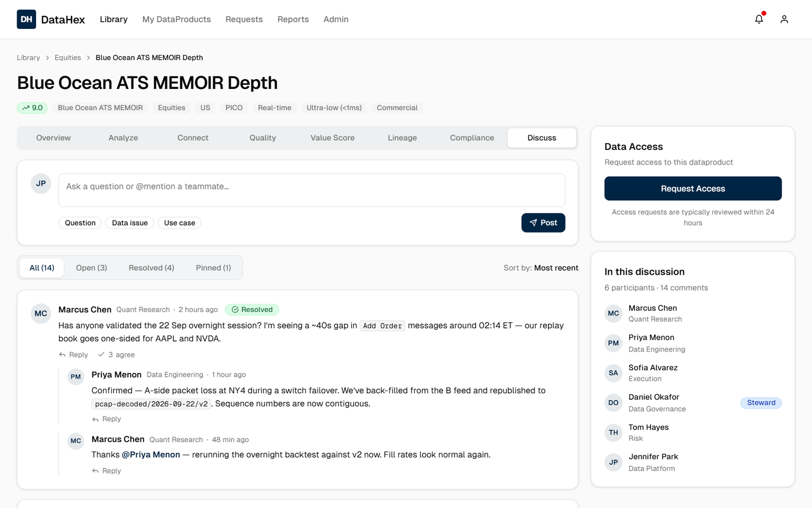Click the Blue Ocean ATS MEMOIR tag

tap(100, 108)
